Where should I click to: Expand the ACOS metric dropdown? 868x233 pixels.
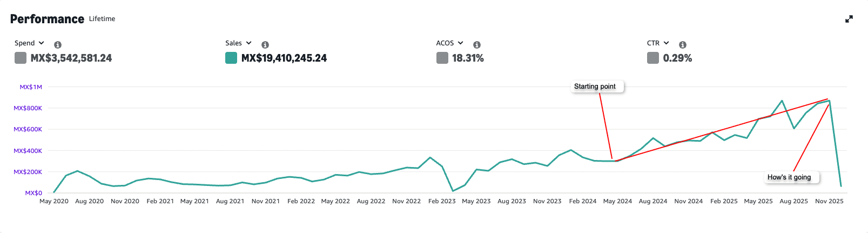click(x=449, y=43)
